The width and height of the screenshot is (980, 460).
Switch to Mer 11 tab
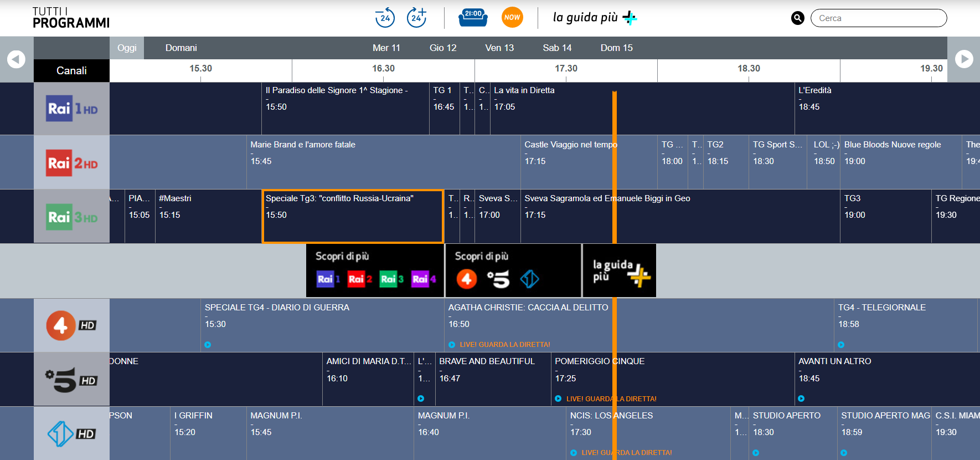pos(386,48)
